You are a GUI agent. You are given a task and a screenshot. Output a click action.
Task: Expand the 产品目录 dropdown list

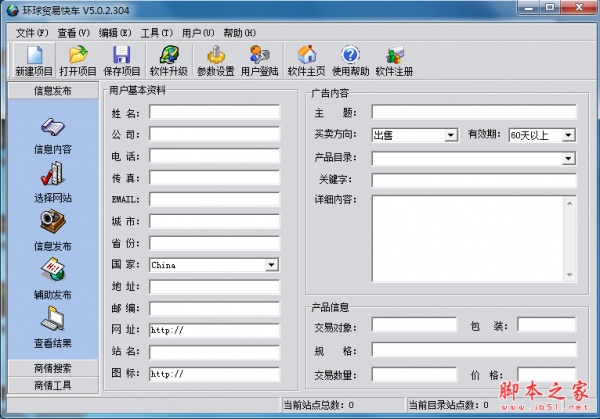(x=568, y=158)
